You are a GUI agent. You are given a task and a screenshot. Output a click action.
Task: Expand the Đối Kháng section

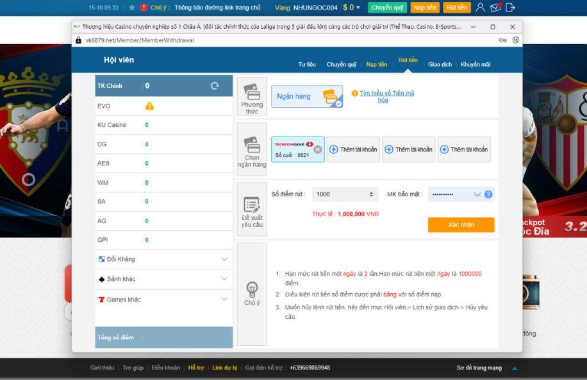click(164, 259)
